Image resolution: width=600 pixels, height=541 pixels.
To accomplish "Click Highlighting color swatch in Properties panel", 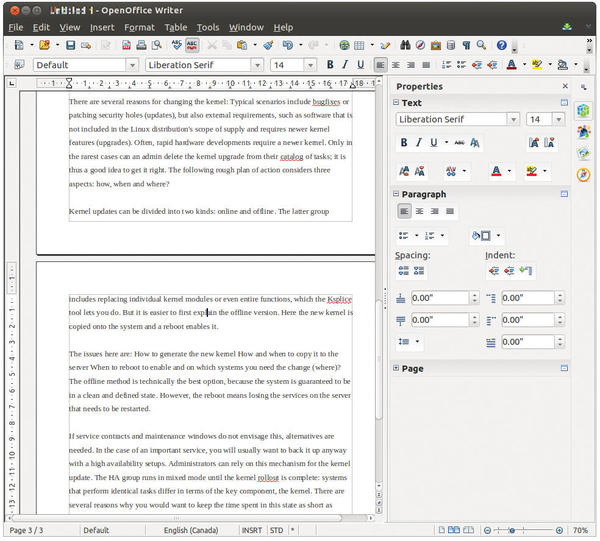I will point(532,171).
